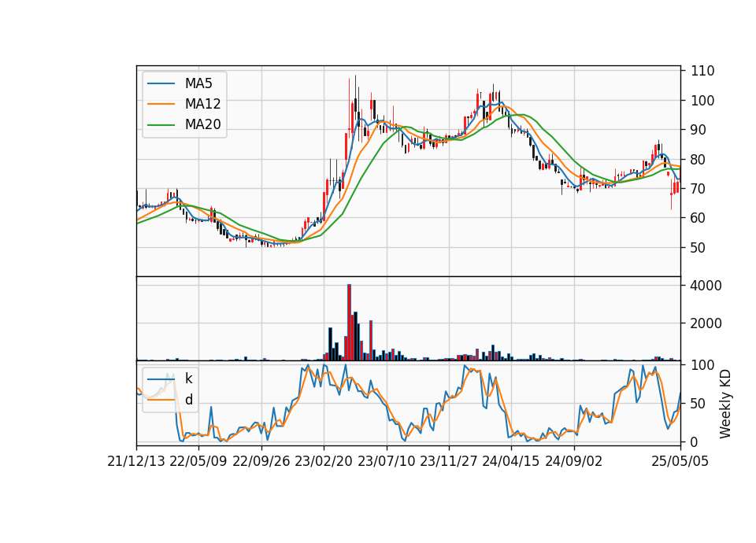
Task: Click the Weekly KD axis label
Action: [724, 404]
